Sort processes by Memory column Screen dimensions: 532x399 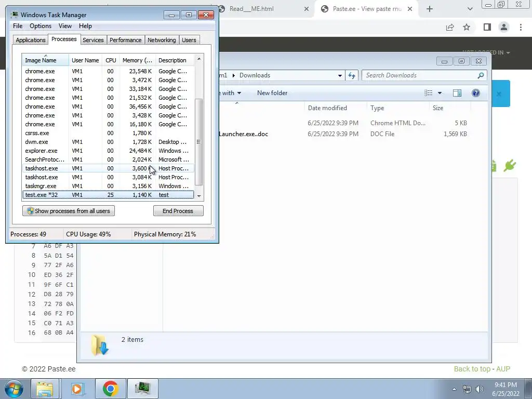point(137,60)
